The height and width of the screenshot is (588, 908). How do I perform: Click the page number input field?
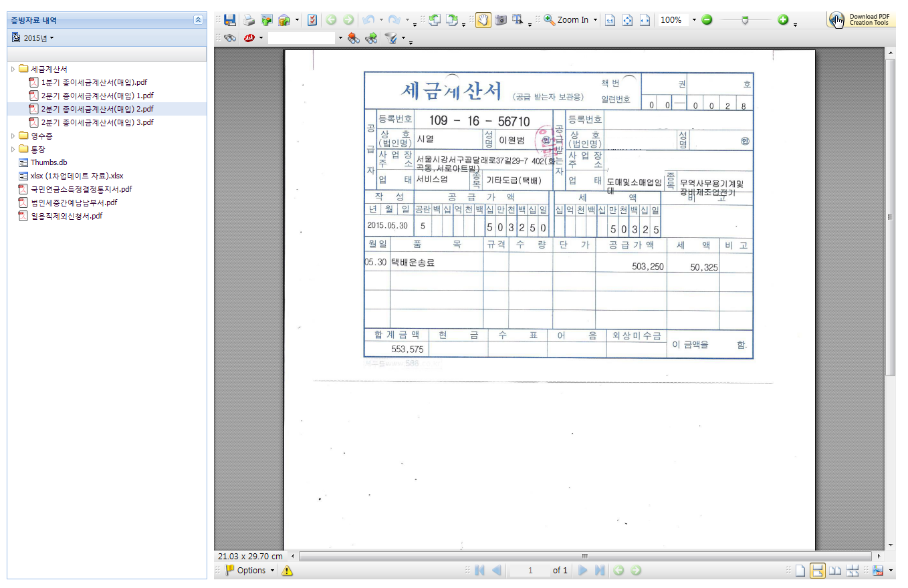click(530, 571)
